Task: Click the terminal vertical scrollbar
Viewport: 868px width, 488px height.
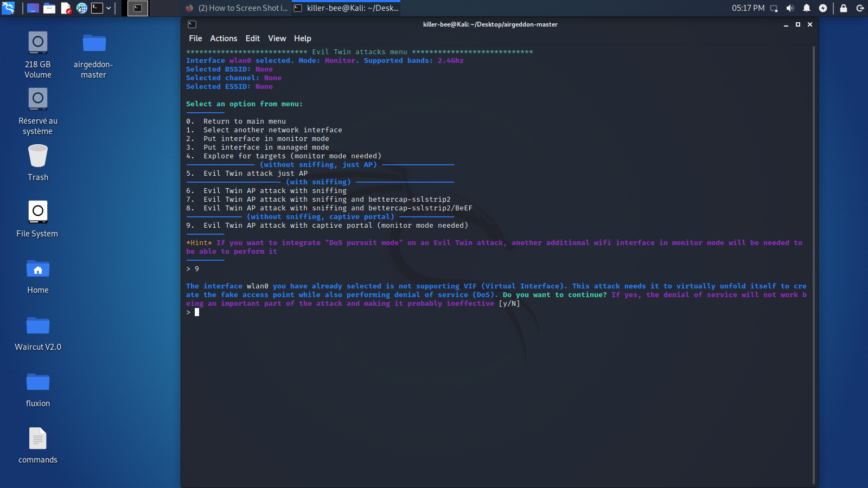Action: pyautogui.click(x=814, y=265)
